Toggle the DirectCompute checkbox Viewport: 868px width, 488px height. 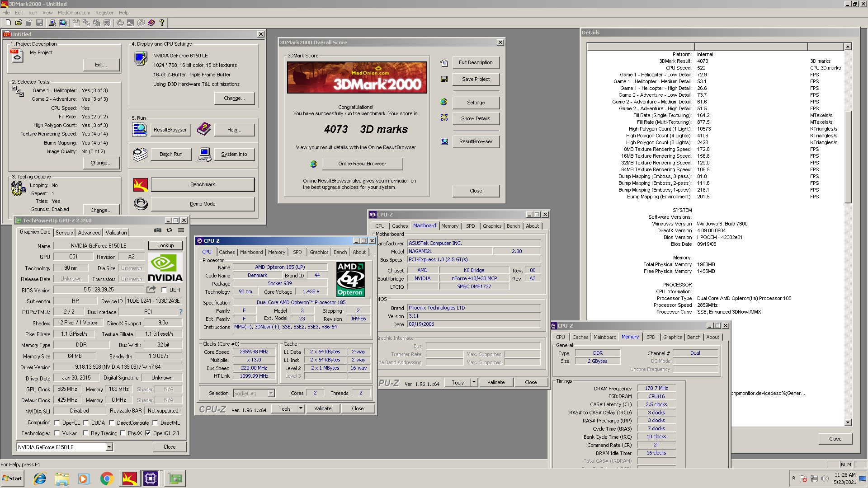112,423
